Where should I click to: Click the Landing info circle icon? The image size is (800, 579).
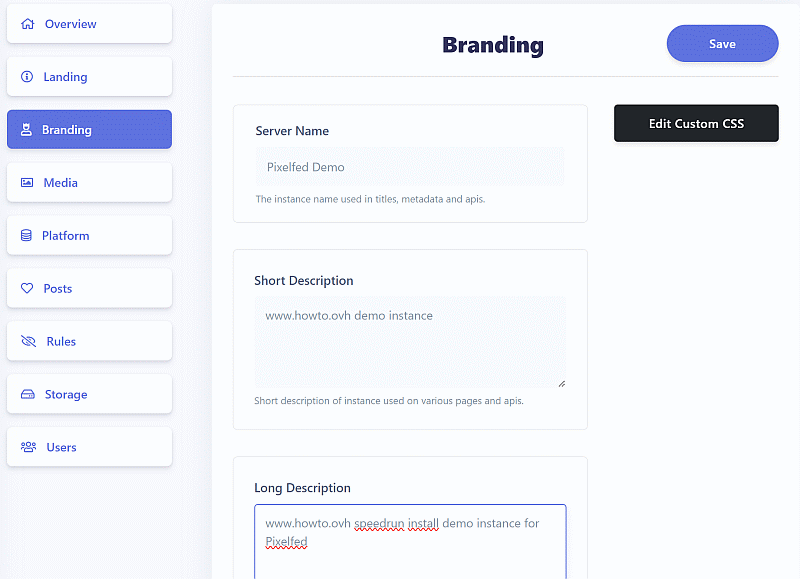[27, 77]
